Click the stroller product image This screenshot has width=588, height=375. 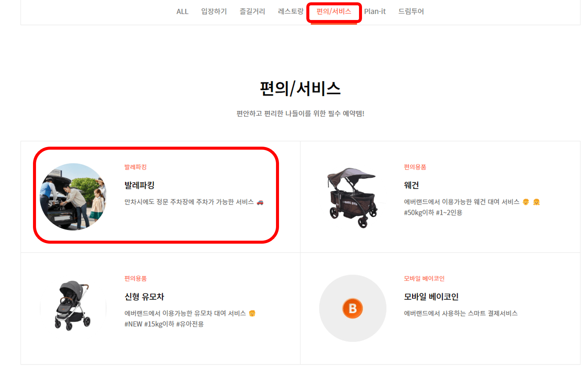tap(73, 305)
